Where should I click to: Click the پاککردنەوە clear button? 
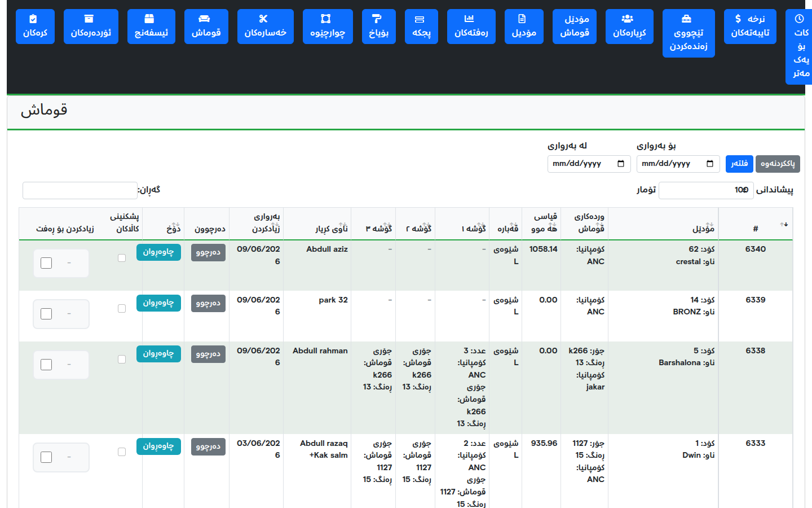[778, 164]
